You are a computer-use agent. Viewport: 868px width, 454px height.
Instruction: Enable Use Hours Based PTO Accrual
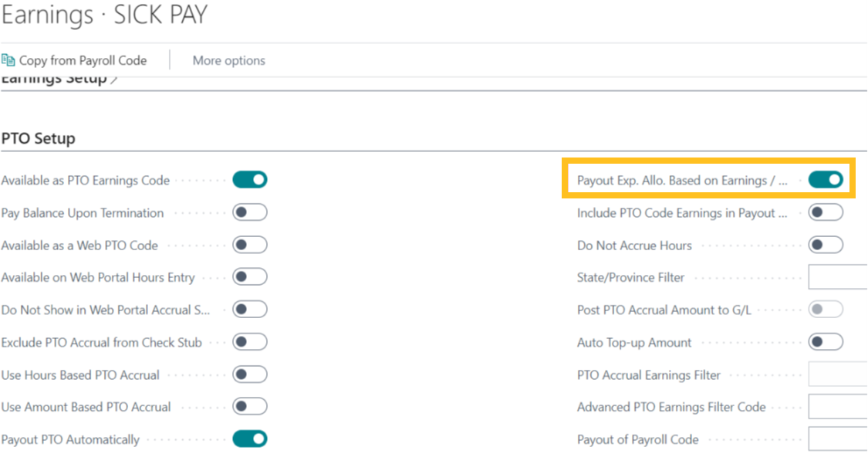(x=249, y=374)
